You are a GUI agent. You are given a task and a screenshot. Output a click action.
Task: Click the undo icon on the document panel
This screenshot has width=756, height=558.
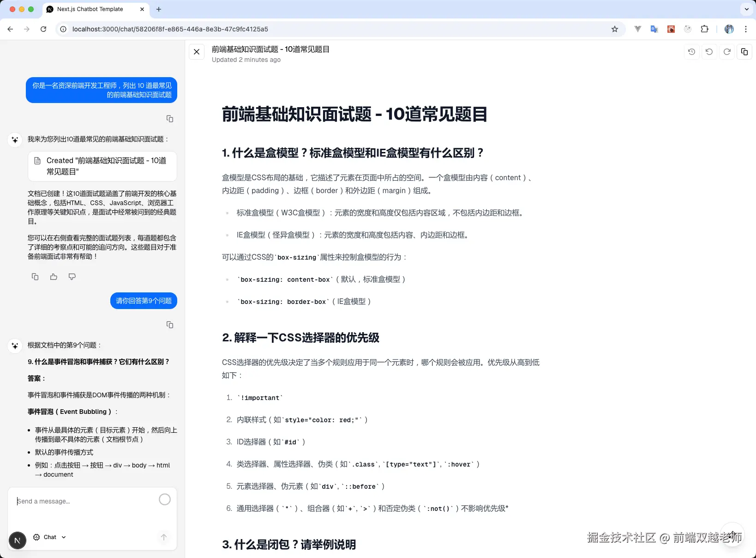709,52
